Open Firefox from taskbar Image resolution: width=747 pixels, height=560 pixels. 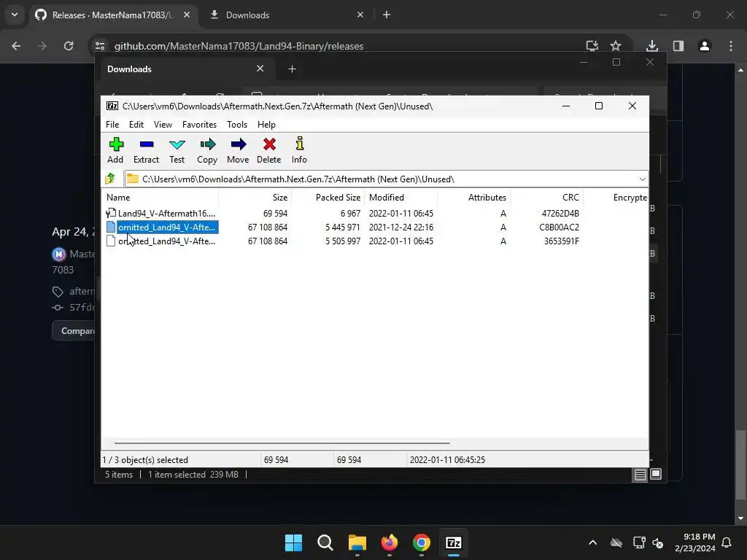(x=390, y=542)
